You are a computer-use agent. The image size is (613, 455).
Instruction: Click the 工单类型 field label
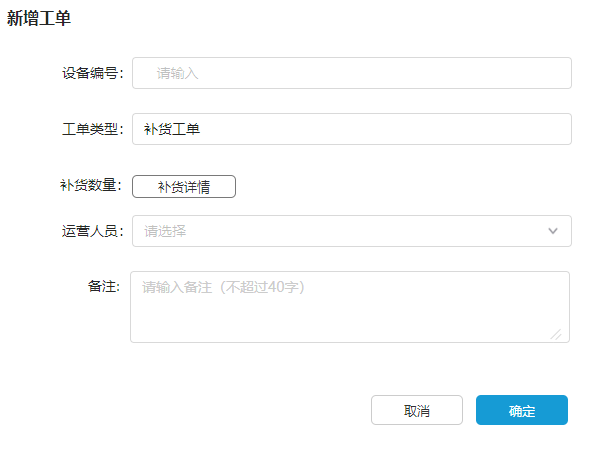click(x=92, y=129)
